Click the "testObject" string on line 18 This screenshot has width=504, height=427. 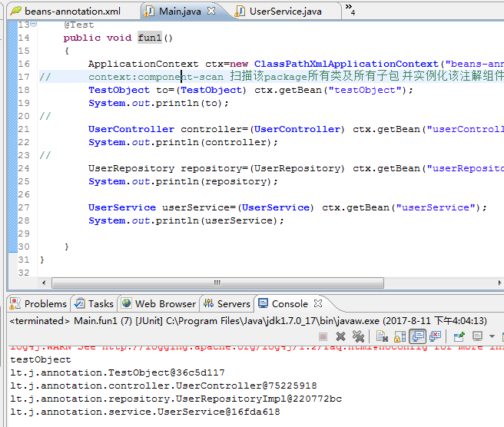[366, 90]
